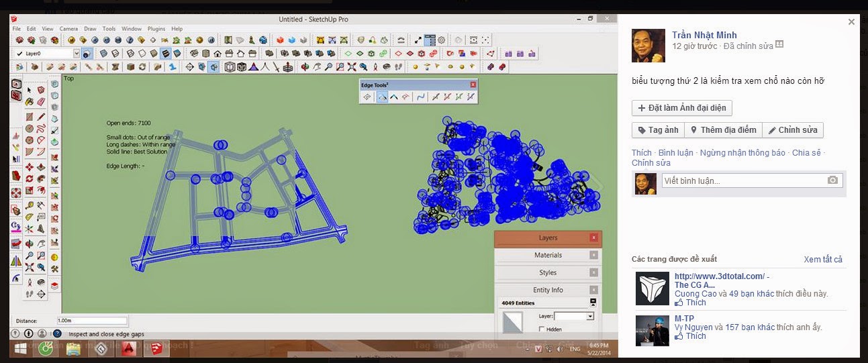Click the first icon in Edge Tools toolbar
The width and height of the screenshot is (868, 363).
(x=367, y=97)
